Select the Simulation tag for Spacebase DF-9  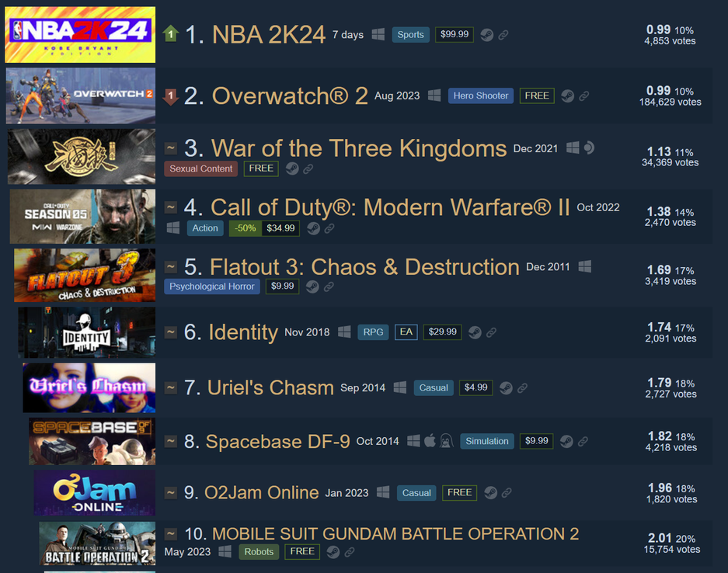[487, 441]
